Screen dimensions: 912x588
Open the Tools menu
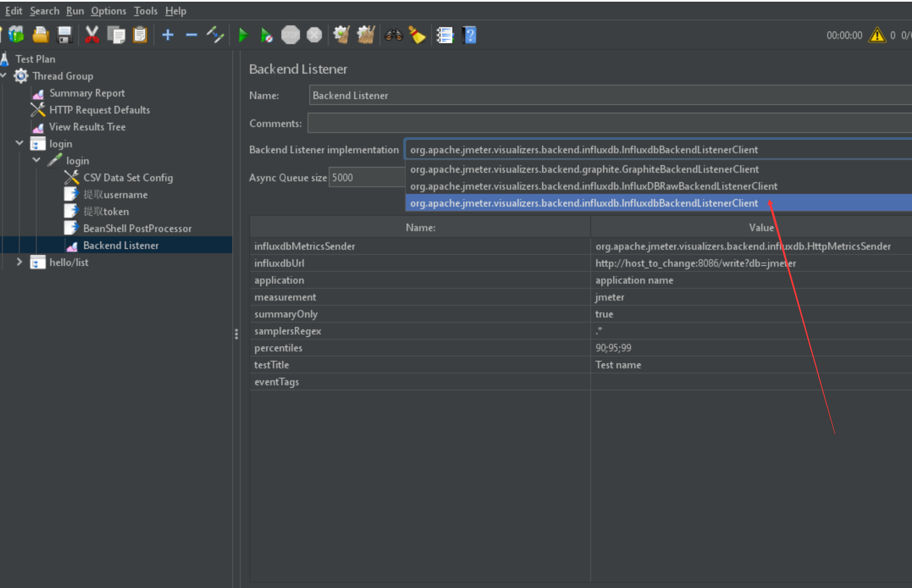coord(146,11)
